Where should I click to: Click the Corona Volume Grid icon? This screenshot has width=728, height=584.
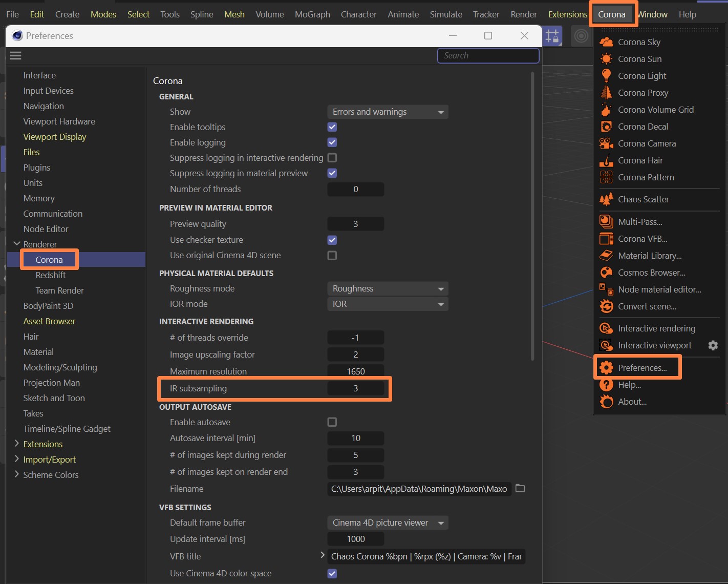[x=606, y=110]
